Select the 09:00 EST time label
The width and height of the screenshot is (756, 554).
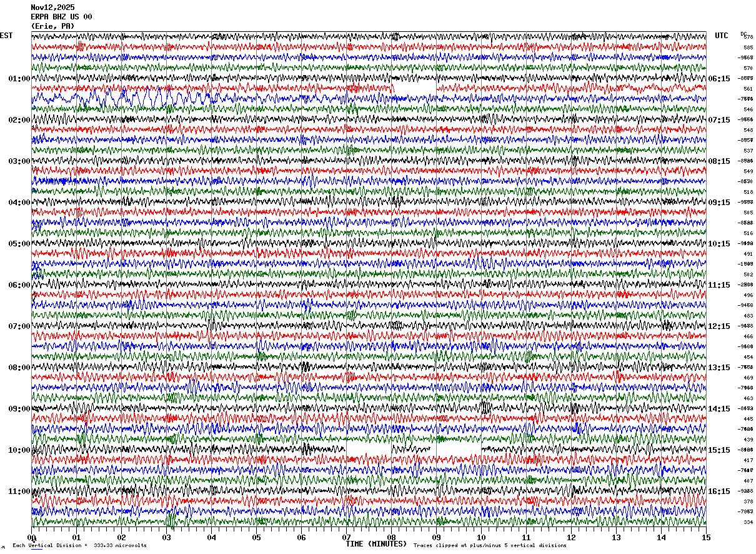coord(19,409)
